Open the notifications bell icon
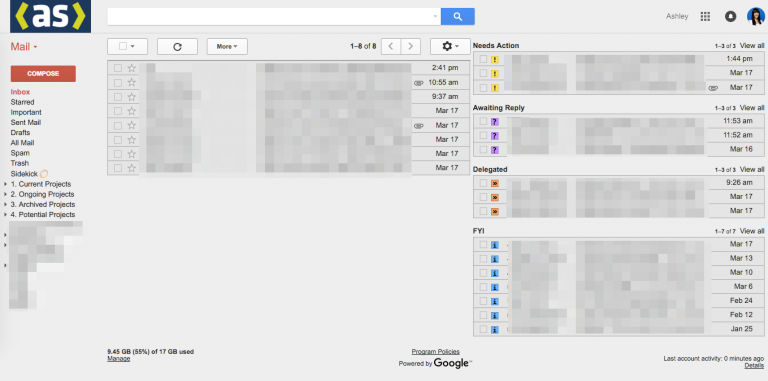Viewport: 768px width, 381px height. point(730,17)
